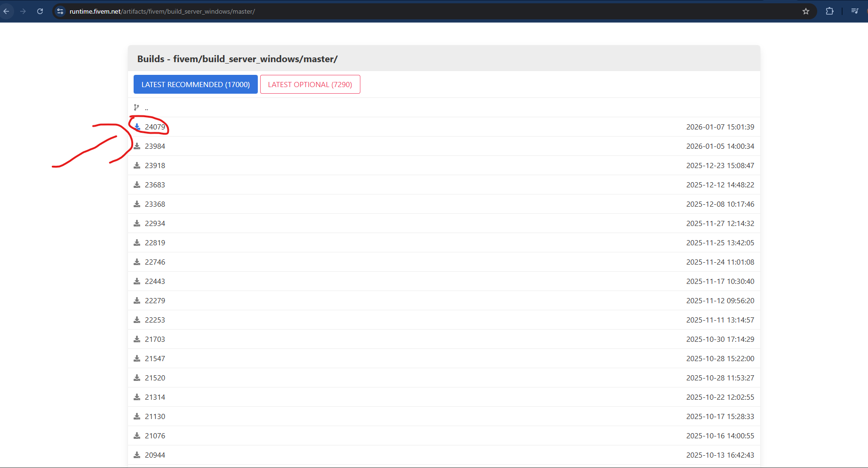This screenshot has width=868, height=468.
Task: Go back using browser back arrow
Action: coord(7,11)
